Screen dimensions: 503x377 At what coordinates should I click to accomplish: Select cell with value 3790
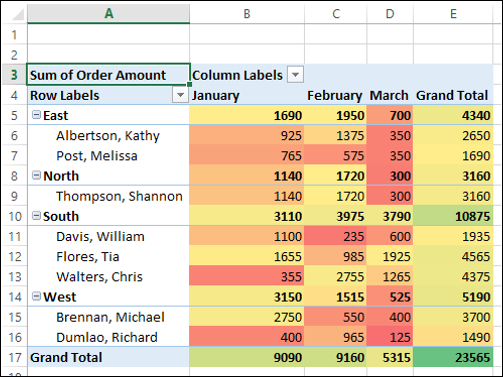[x=390, y=216]
